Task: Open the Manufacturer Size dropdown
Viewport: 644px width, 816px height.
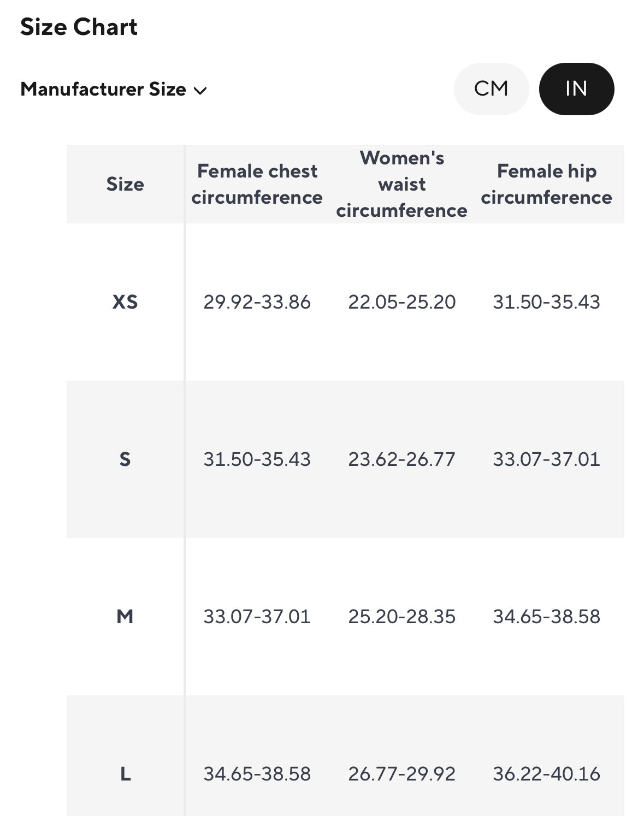Action: (x=114, y=90)
